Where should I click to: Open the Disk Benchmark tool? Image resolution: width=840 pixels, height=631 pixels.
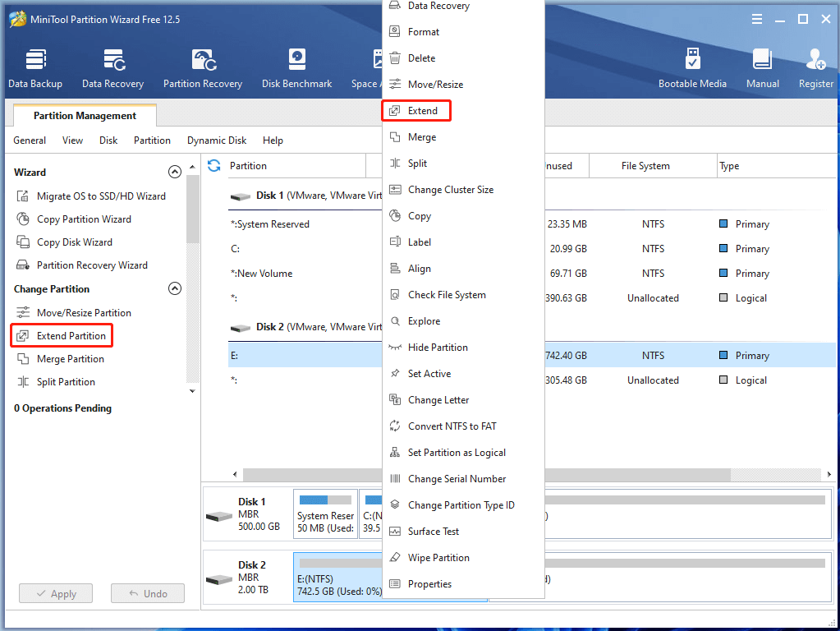click(296, 68)
